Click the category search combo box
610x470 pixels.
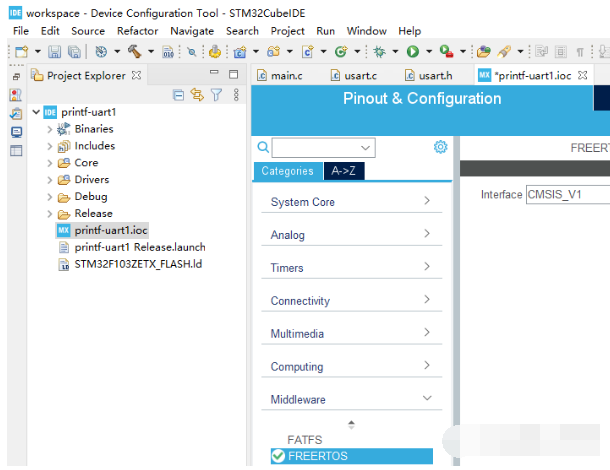(x=323, y=148)
